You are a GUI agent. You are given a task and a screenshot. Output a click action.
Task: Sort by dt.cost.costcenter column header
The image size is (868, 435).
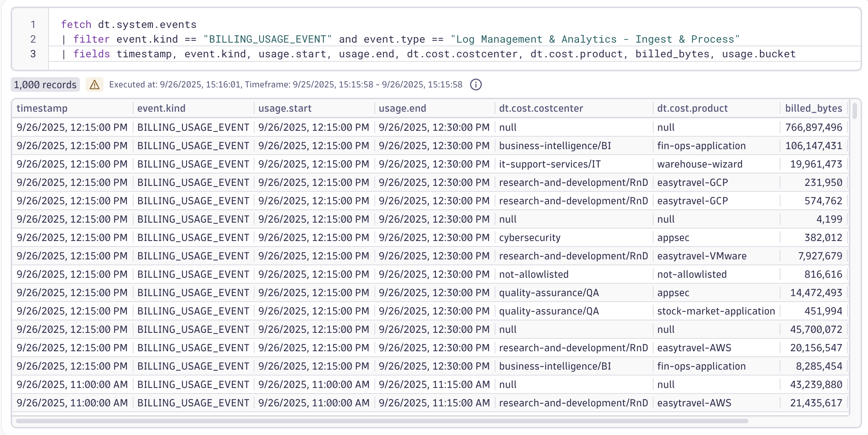coord(541,108)
